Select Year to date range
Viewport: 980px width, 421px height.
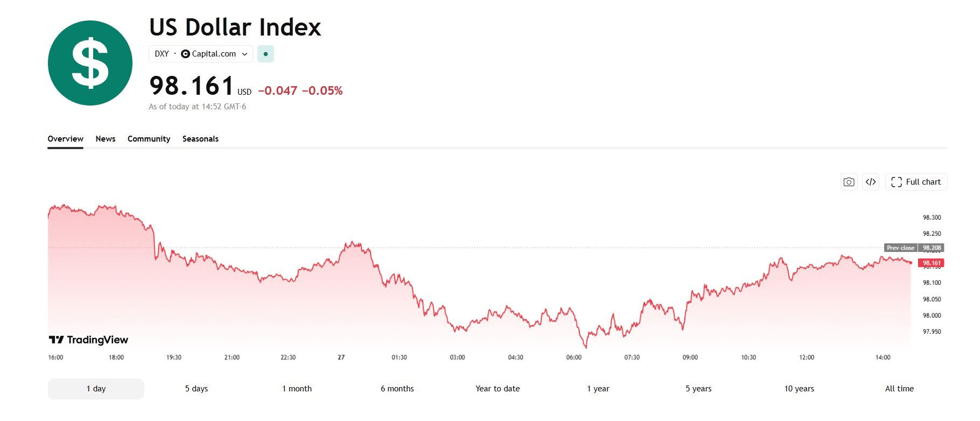click(498, 389)
